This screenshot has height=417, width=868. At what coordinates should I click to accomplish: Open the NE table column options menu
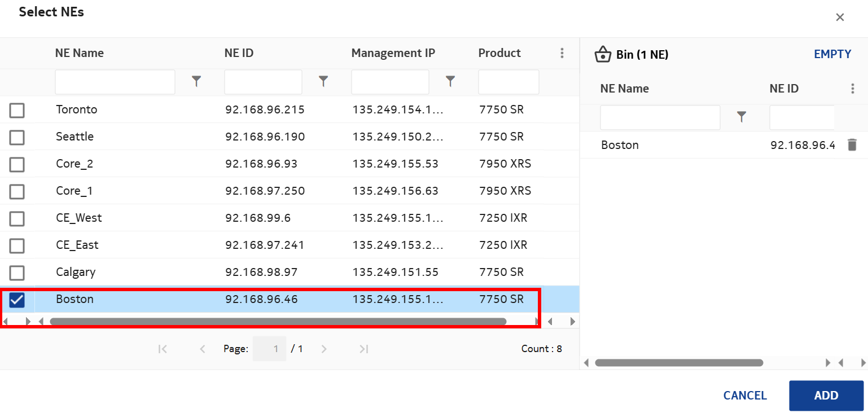click(x=562, y=53)
